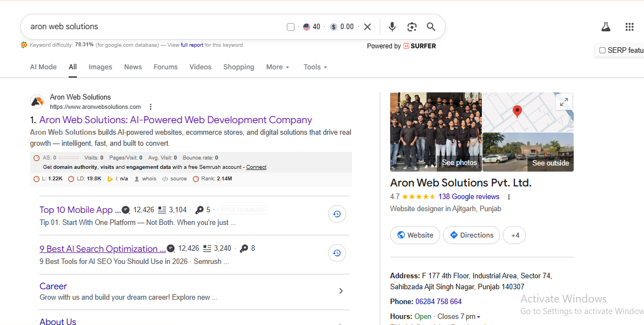Open three-dot menu beside aronwebsolutions.com URL

[x=151, y=107]
